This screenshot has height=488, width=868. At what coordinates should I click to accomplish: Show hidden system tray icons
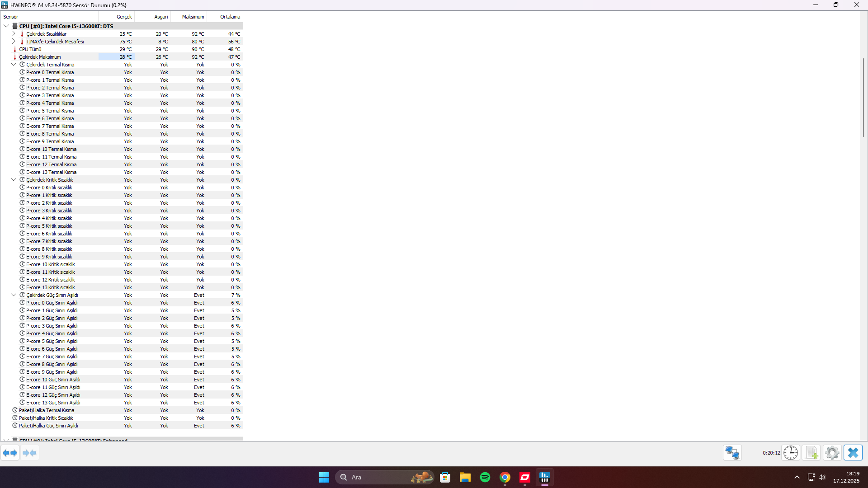[797, 477]
